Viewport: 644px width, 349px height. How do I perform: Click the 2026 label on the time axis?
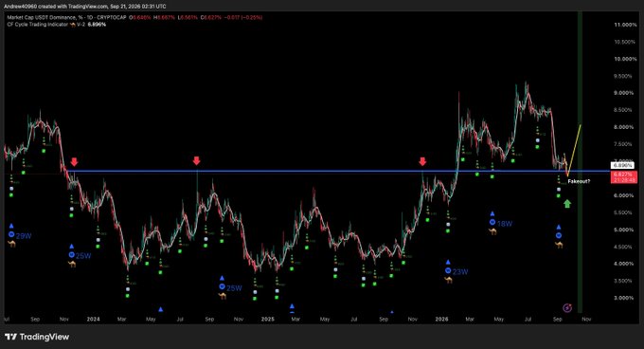click(x=441, y=319)
